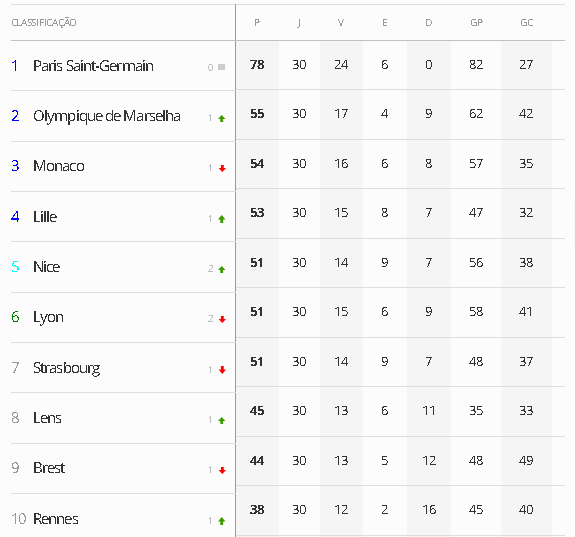
Task: Click the red down arrow beside Strasbourg
Action: [222, 370]
